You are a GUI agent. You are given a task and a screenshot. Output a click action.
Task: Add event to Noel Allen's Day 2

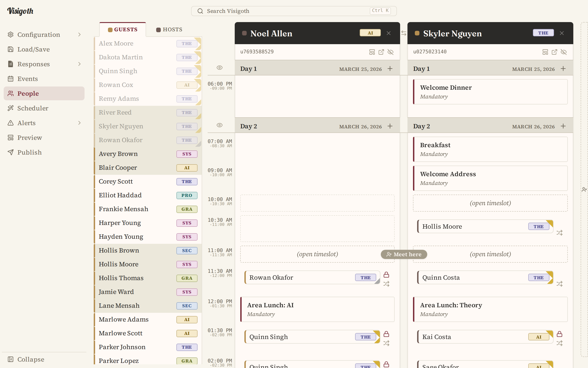tap(390, 126)
